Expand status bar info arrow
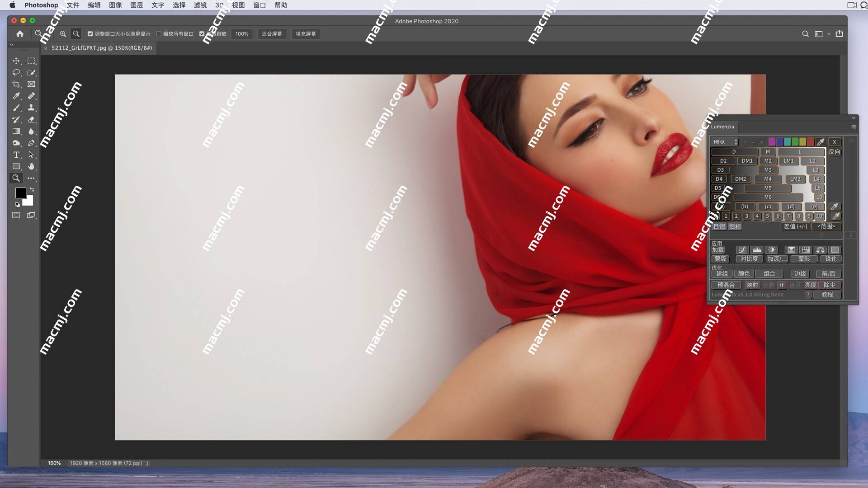 point(147,463)
